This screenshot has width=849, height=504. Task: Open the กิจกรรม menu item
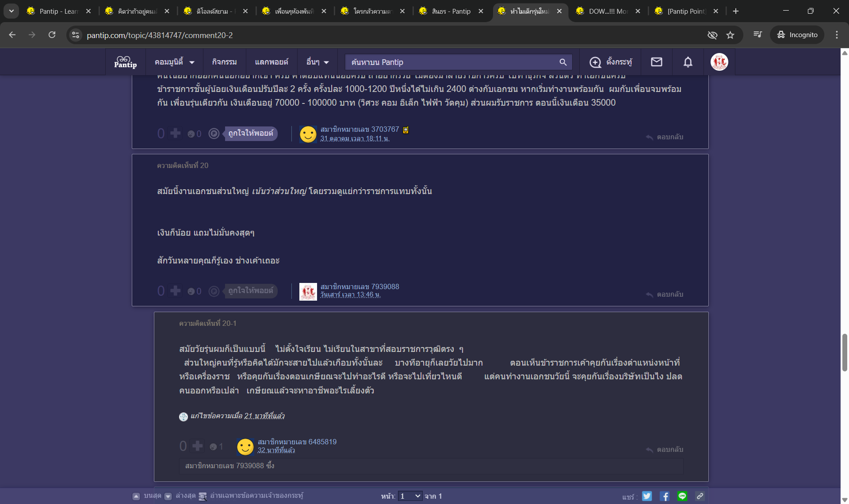click(x=224, y=62)
